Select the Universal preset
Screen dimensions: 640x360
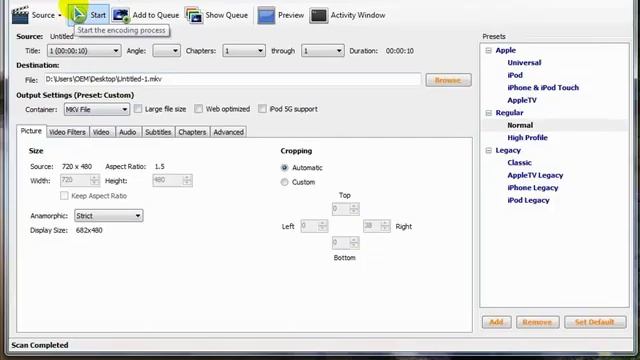pos(524,62)
